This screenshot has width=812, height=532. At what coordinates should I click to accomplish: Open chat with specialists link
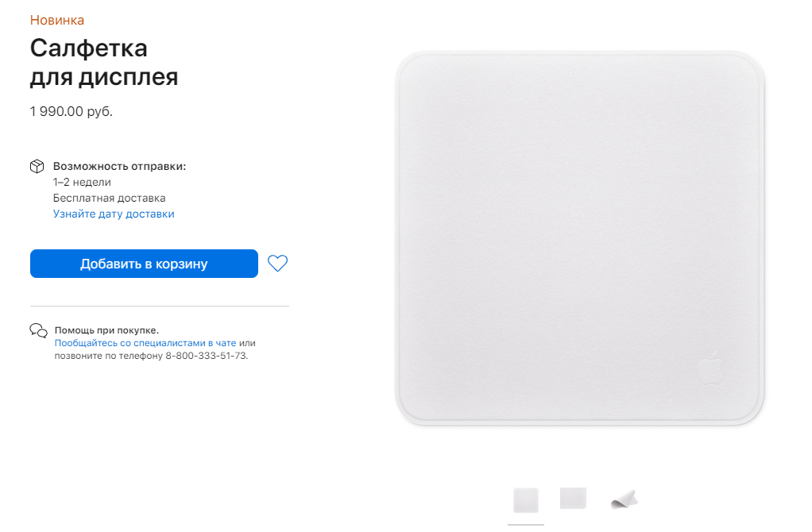pyautogui.click(x=145, y=342)
